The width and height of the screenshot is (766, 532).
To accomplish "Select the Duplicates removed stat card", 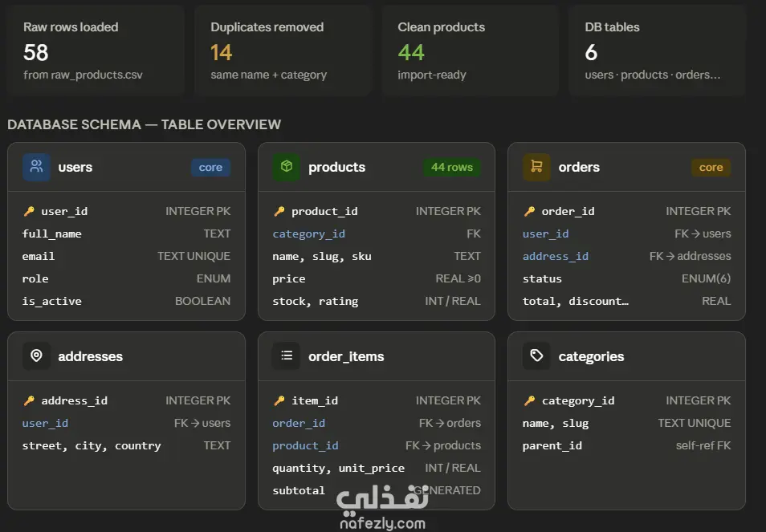I will 283,51.
